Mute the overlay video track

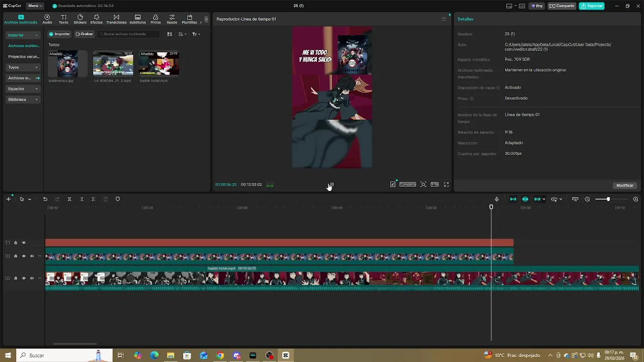point(32,256)
